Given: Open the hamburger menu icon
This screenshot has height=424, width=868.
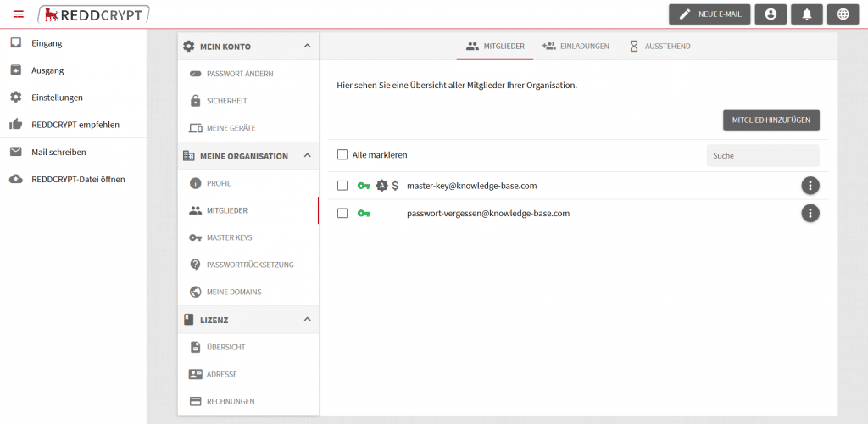Looking at the screenshot, I should [19, 14].
